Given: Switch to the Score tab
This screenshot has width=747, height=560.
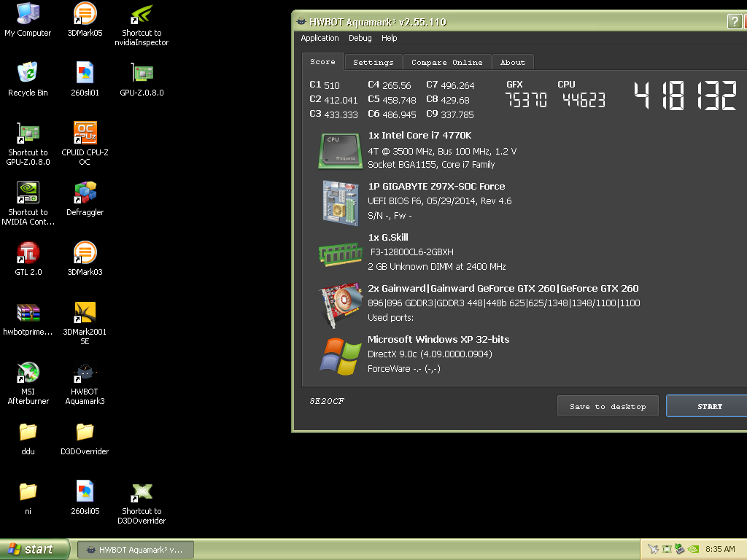Looking at the screenshot, I should [x=322, y=62].
